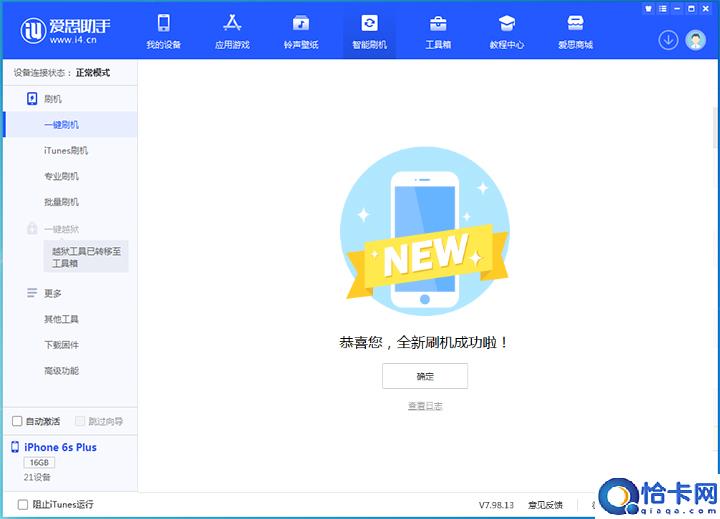This screenshot has height=519, width=720.
Task: Click iPhone 6s Plus device icon
Action: click(x=15, y=447)
